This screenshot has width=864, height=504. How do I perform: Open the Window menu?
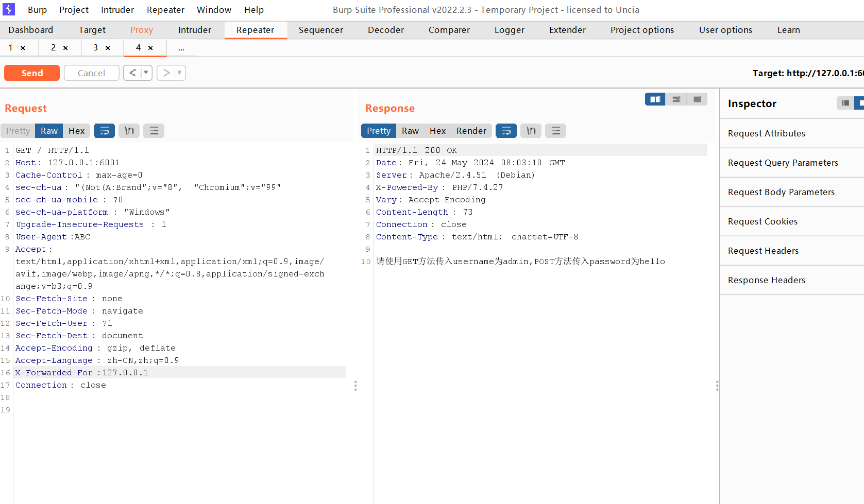click(x=214, y=10)
